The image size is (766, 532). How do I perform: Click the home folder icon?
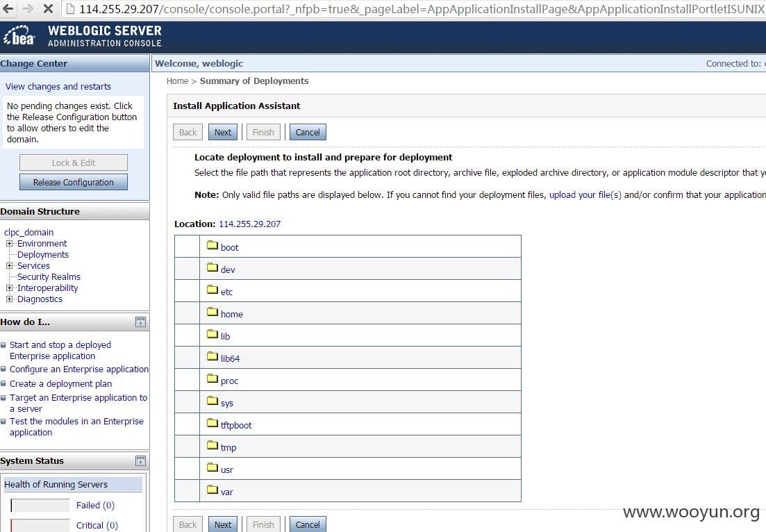[x=212, y=312]
